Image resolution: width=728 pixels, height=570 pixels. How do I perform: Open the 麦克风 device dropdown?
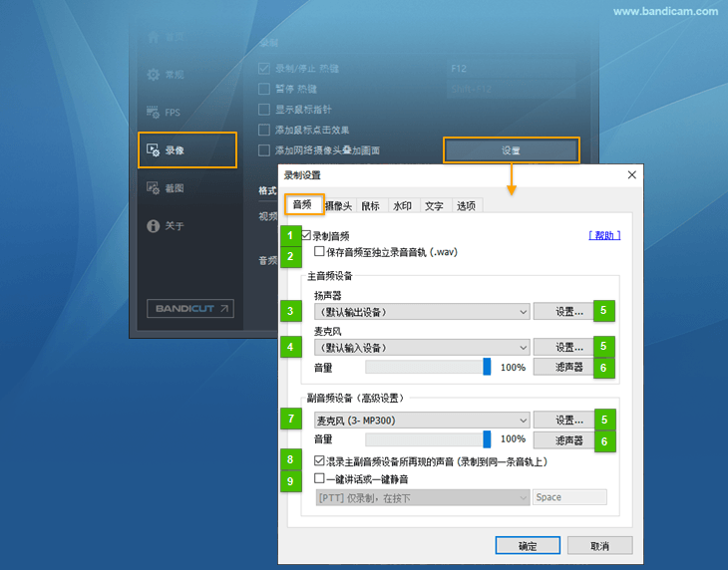(x=422, y=348)
